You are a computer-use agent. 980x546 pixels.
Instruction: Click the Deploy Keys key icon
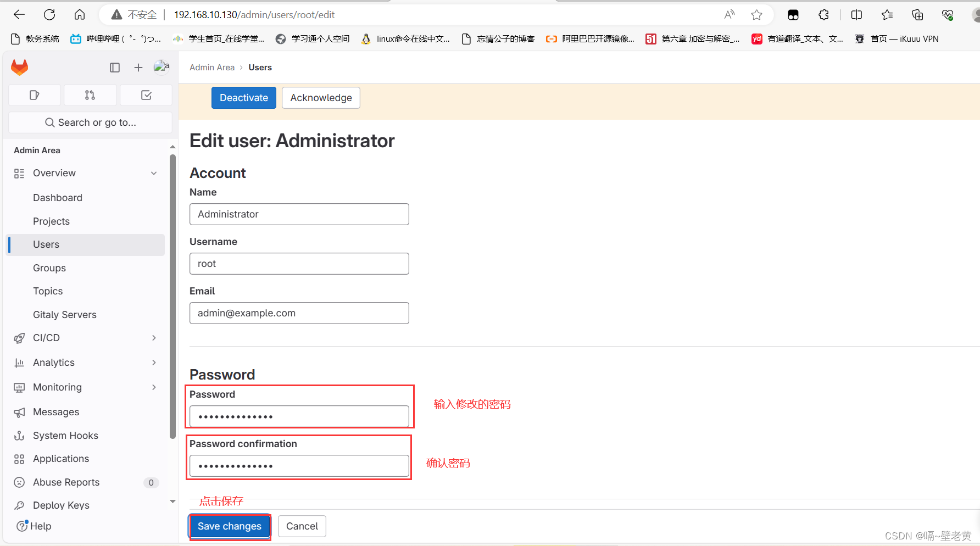[19, 505]
